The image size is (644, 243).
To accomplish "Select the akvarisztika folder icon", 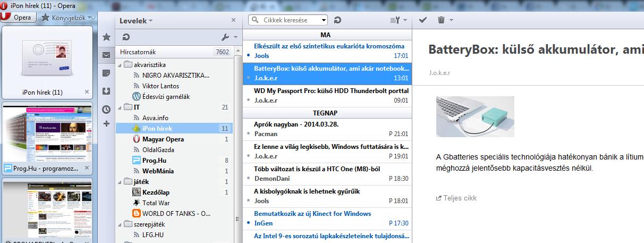I will [128, 65].
